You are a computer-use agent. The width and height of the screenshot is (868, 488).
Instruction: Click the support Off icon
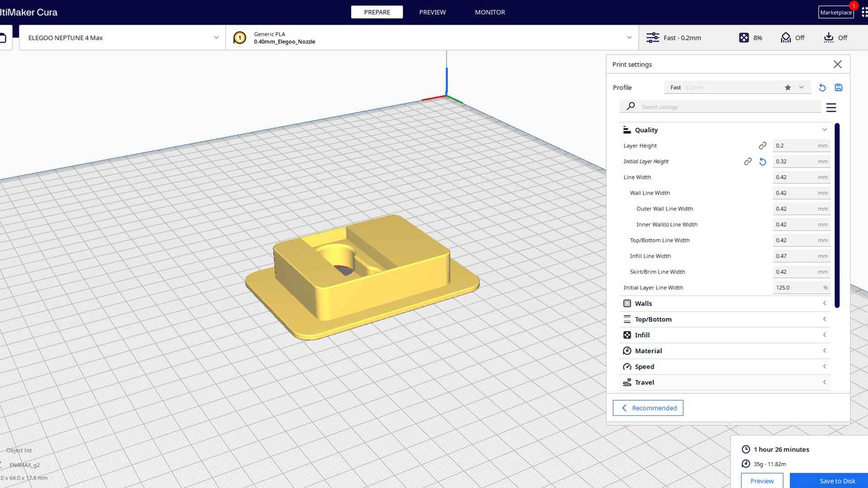(x=786, y=38)
